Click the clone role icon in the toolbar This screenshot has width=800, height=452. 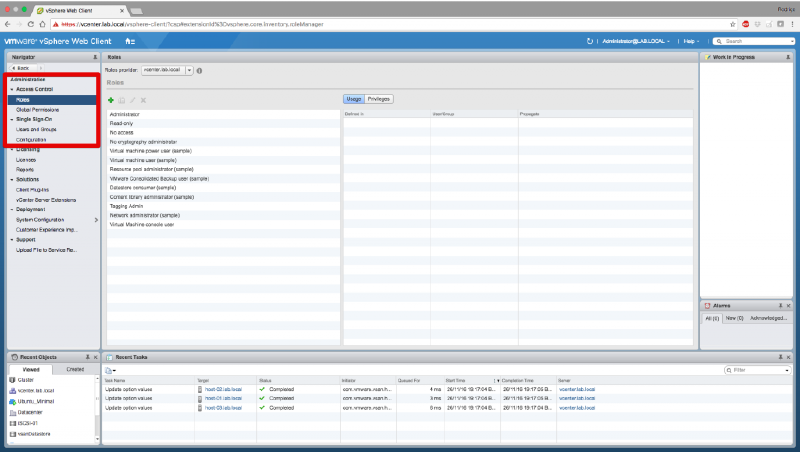point(122,100)
